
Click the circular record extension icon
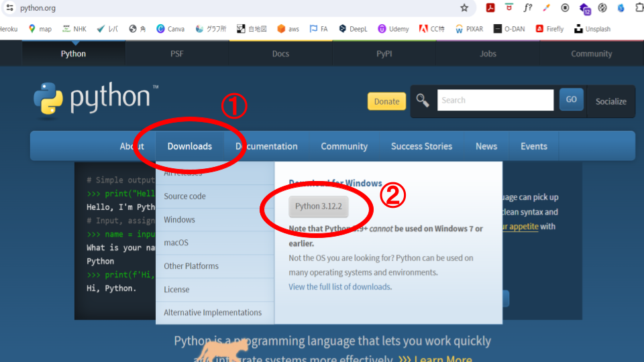(565, 8)
